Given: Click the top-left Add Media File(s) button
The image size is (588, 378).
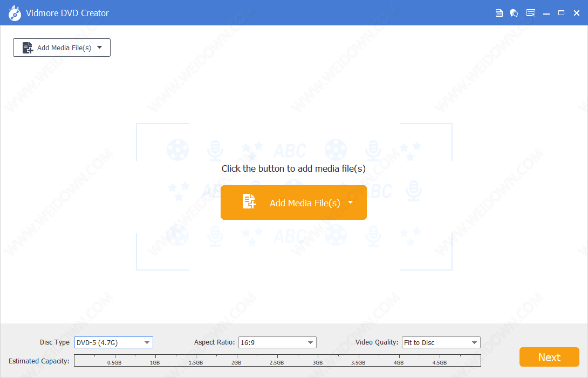Looking at the screenshot, I should pyautogui.click(x=61, y=48).
